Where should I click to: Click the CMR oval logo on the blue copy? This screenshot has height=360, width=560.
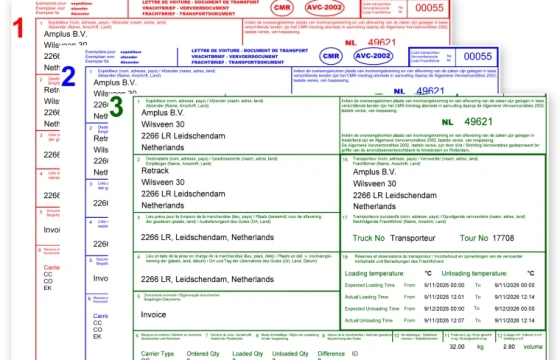(x=331, y=56)
